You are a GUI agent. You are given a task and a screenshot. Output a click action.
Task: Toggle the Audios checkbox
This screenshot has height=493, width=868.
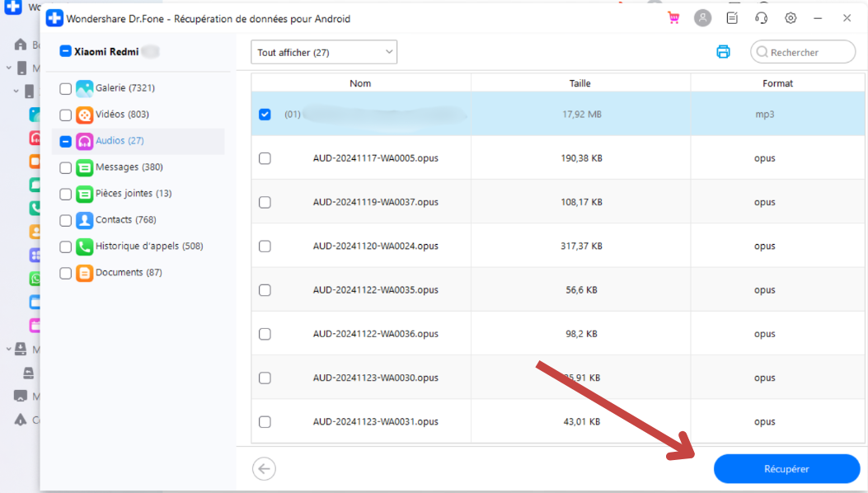point(65,141)
